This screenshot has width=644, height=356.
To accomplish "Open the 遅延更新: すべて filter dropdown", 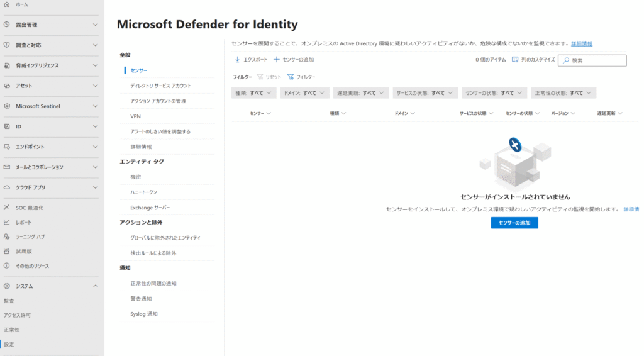I will (360, 93).
